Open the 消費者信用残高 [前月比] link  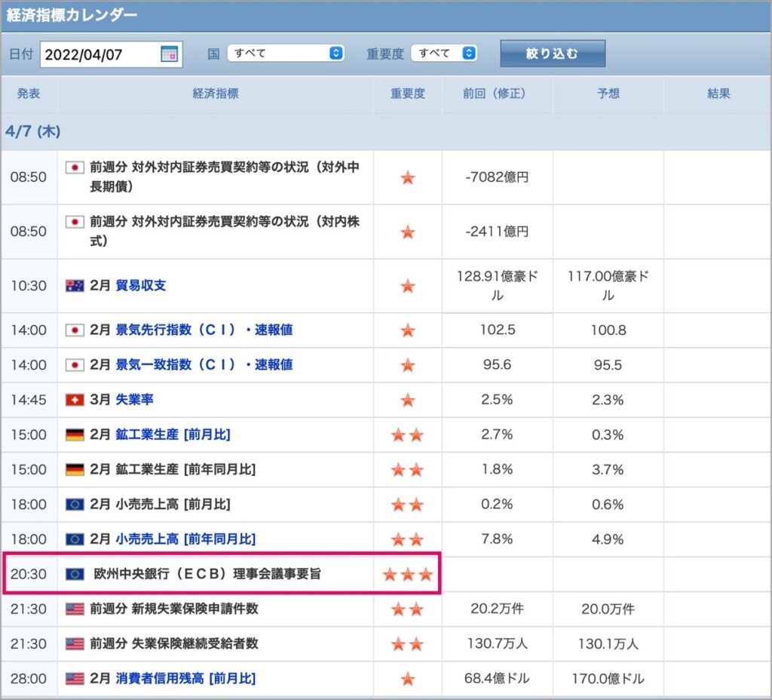[x=185, y=679]
